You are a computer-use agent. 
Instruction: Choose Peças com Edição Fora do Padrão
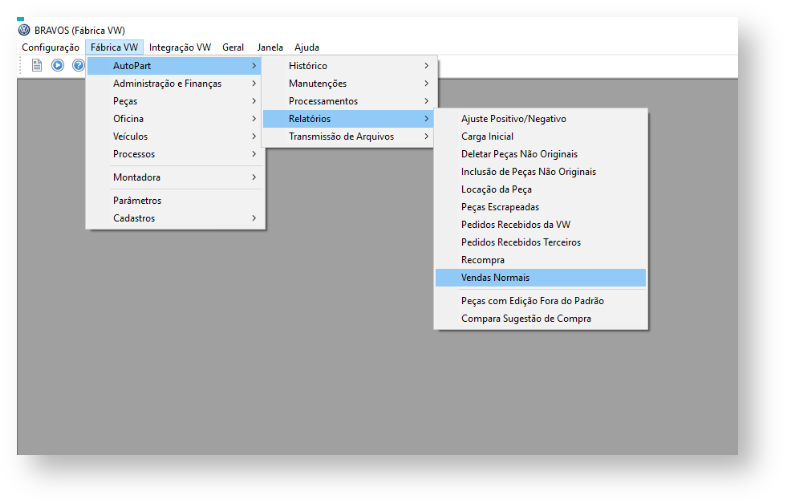click(541, 300)
